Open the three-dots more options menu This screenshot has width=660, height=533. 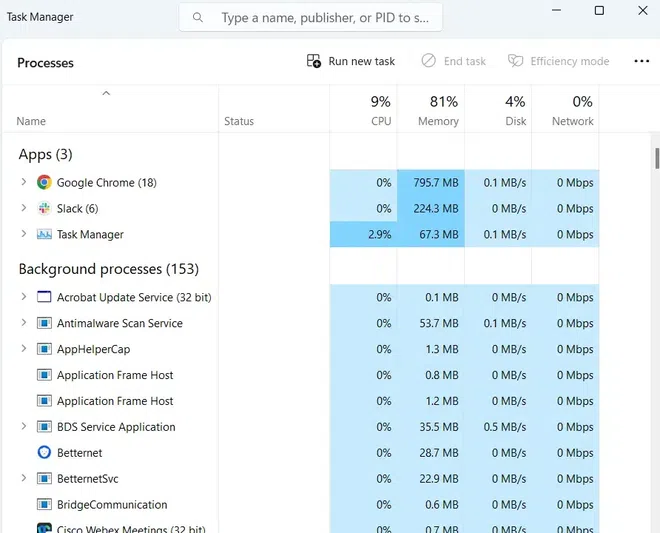pyautogui.click(x=641, y=61)
